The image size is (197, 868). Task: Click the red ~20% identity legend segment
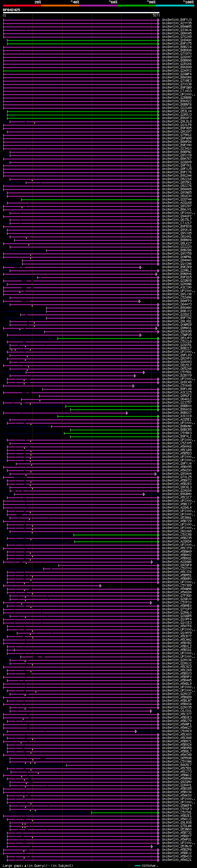[22, 6]
